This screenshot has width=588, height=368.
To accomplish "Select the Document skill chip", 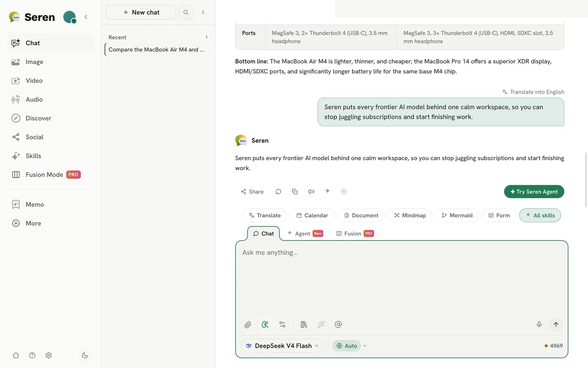I will [361, 215].
